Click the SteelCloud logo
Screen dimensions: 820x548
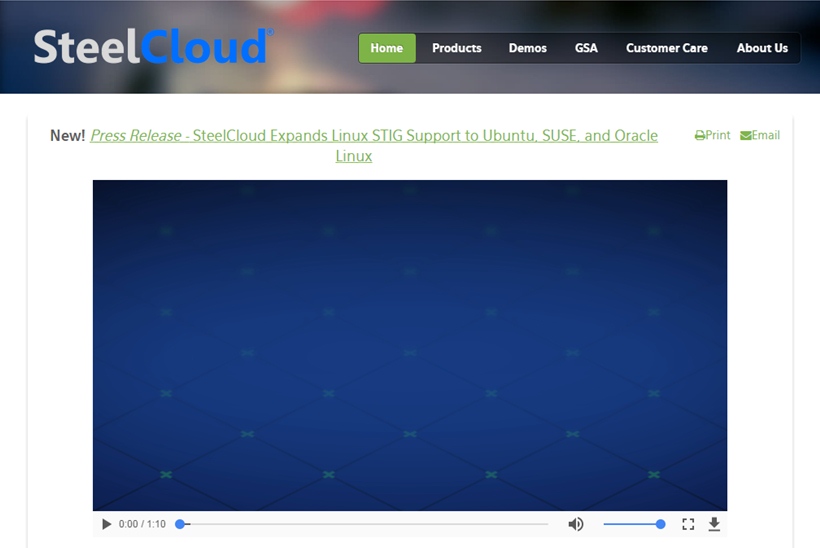pyautogui.click(x=152, y=47)
